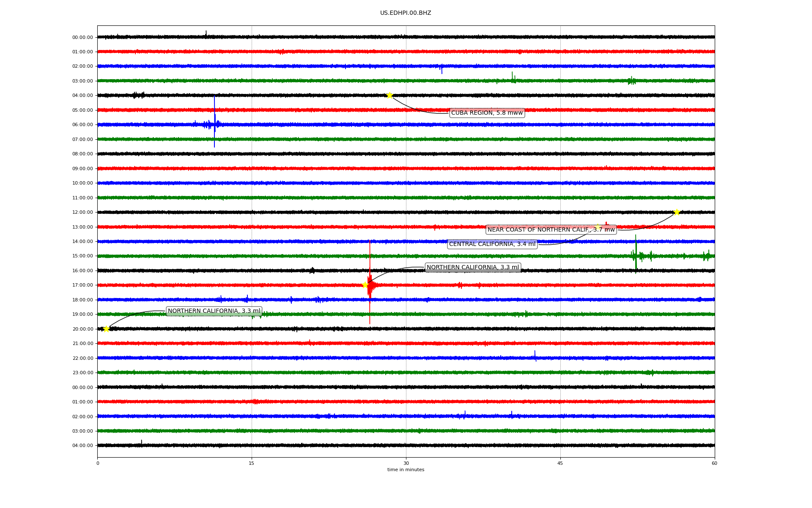The height and width of the screenshot is (508, 812).
Task: Click the 'time in minutes' axis label
Action: (406, 470)
